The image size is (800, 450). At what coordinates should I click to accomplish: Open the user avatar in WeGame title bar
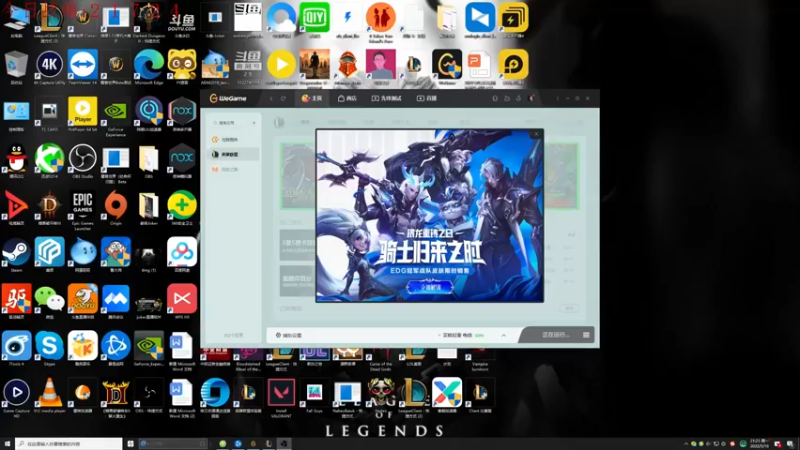tap(531, 98)
